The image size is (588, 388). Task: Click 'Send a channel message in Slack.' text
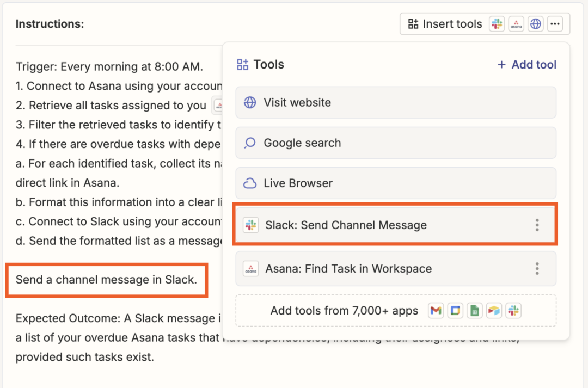(107, 280)
